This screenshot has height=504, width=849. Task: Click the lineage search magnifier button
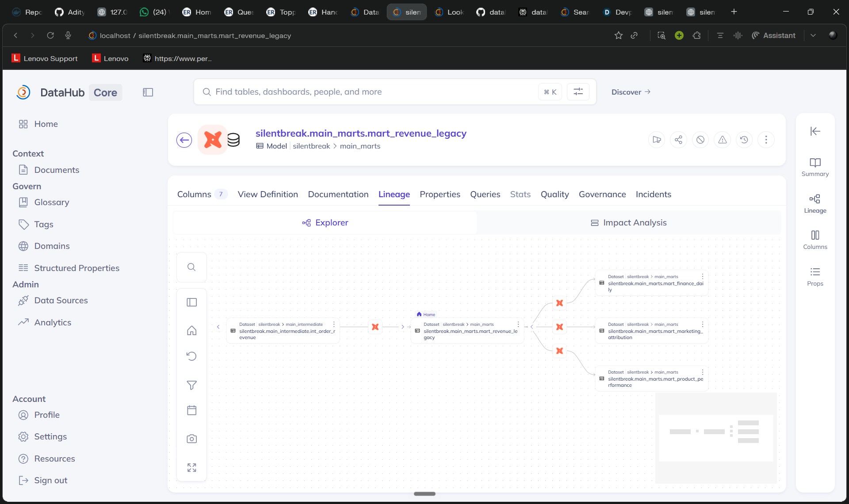pos(191,267)
